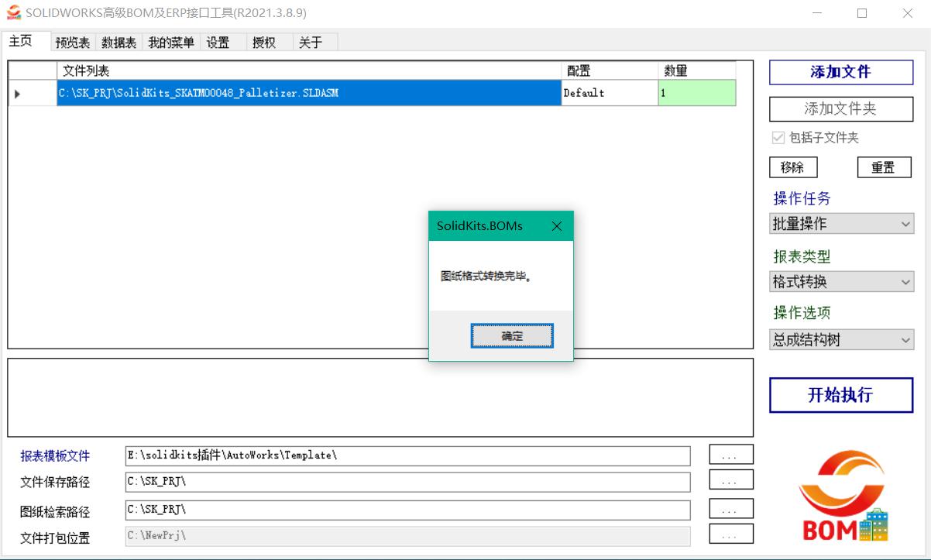Close the SolidKits.BOMs dialog with the X
This screenshot has width=931, height=560.
(x=557, y=226)
